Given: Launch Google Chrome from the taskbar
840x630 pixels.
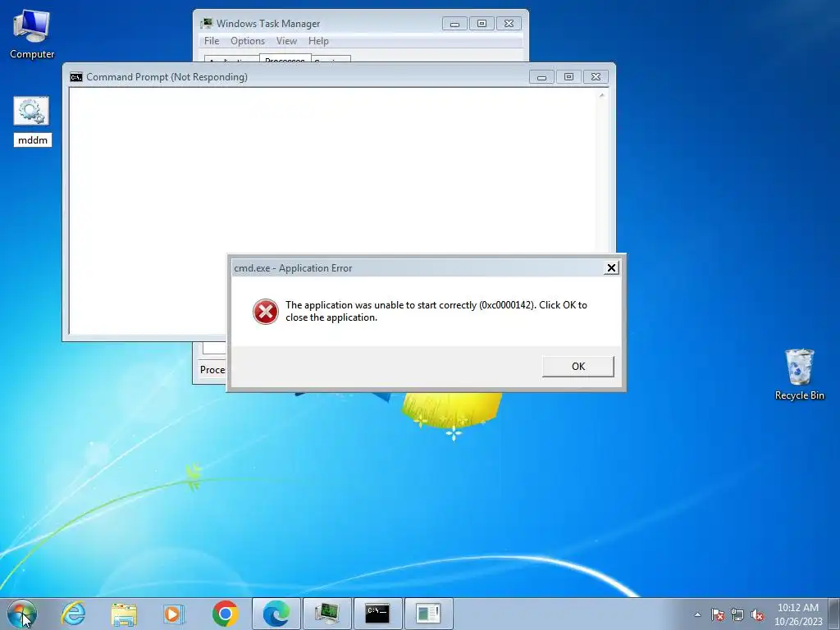Looking at the screenshot, I should coord(225,614).
